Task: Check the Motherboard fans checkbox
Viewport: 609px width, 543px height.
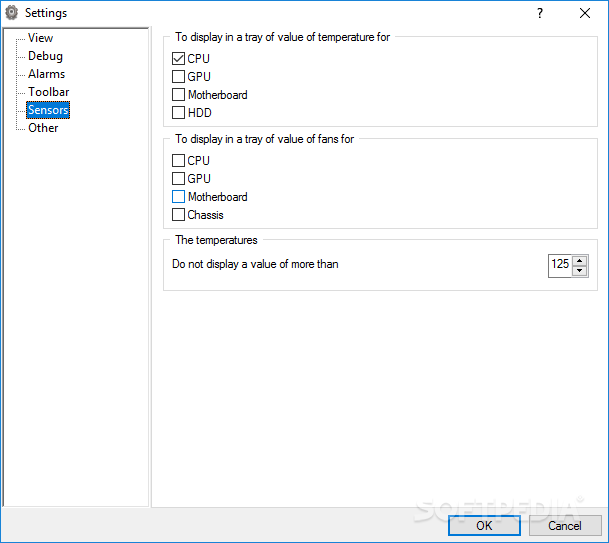Action: click(x=179, y=197)
